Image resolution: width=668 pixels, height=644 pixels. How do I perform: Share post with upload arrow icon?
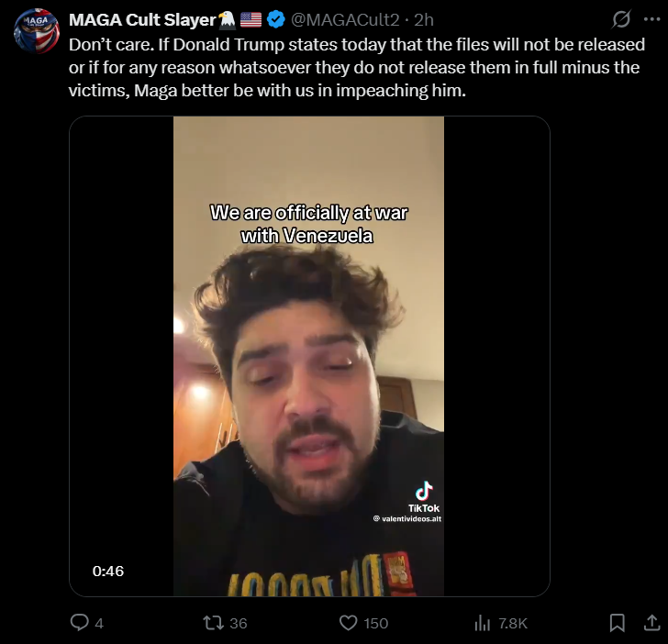click(651, 622)
